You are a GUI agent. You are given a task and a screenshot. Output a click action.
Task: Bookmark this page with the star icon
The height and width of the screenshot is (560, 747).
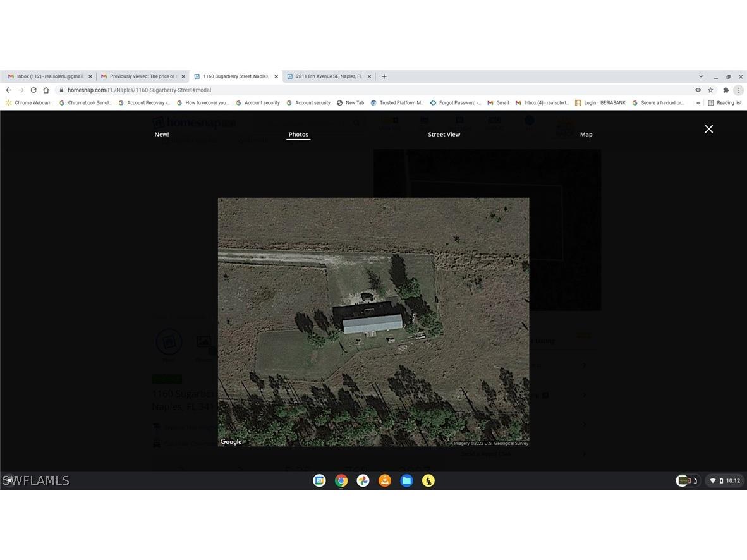[x=710, y=90]
